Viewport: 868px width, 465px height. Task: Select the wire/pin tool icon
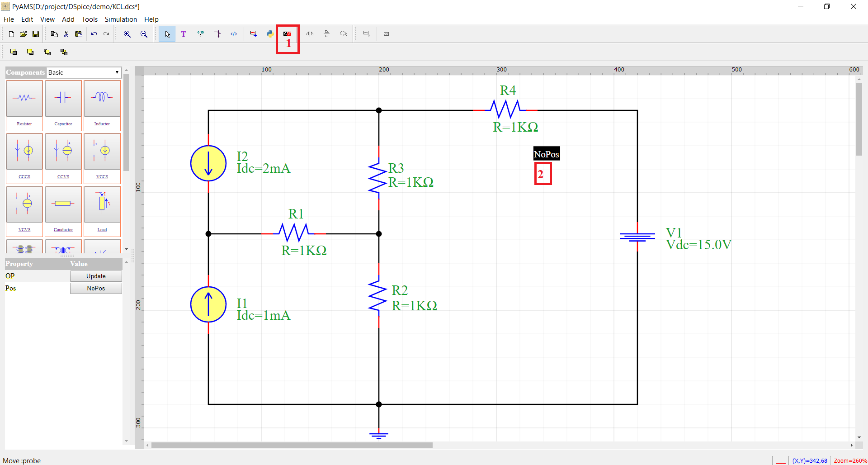click(217, 34)
